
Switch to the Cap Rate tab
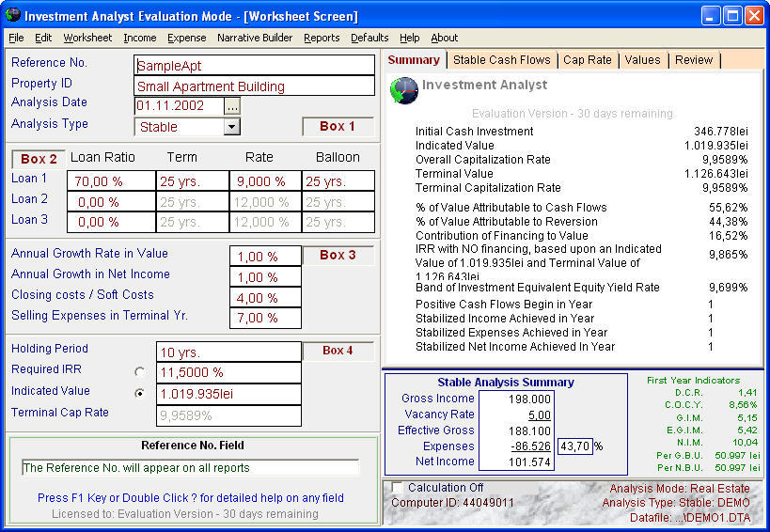[x=588, y=60]
